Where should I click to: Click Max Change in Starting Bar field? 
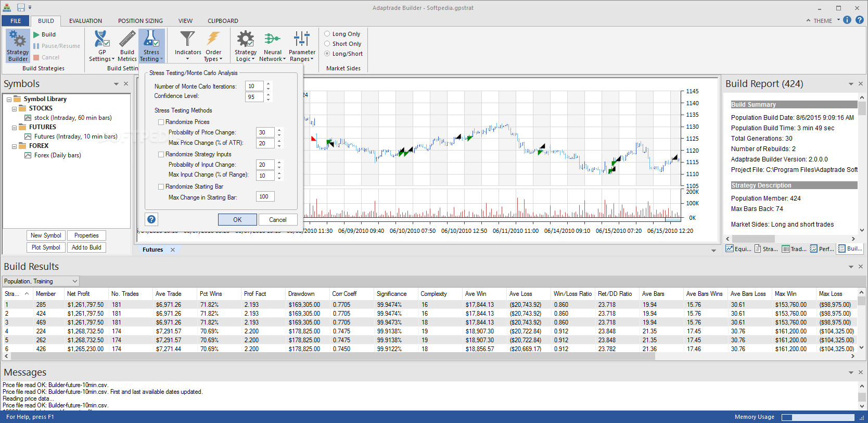point(265,196)
